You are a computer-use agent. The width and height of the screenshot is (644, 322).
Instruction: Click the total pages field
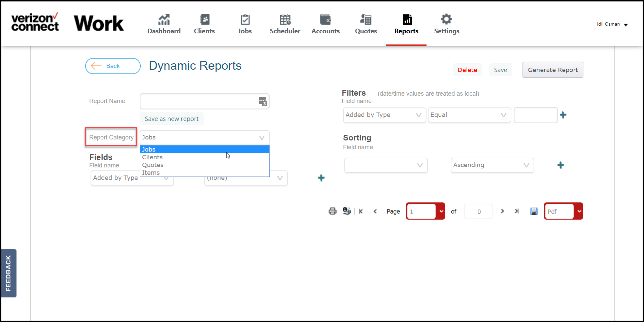(x=478, y=212)
